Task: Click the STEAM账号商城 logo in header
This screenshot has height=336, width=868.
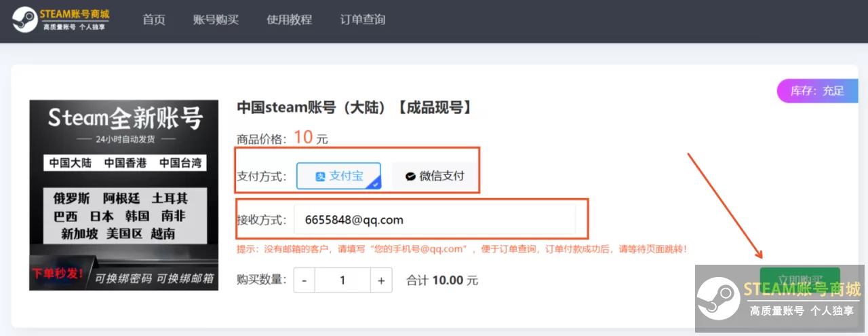Action: click(x=61, y=20)
